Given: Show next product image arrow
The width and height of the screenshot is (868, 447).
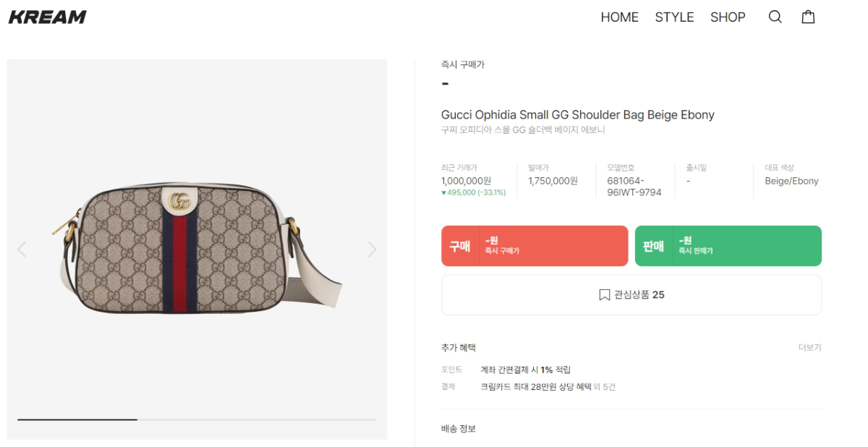Looking at the screenshot, I should (372, 250).
